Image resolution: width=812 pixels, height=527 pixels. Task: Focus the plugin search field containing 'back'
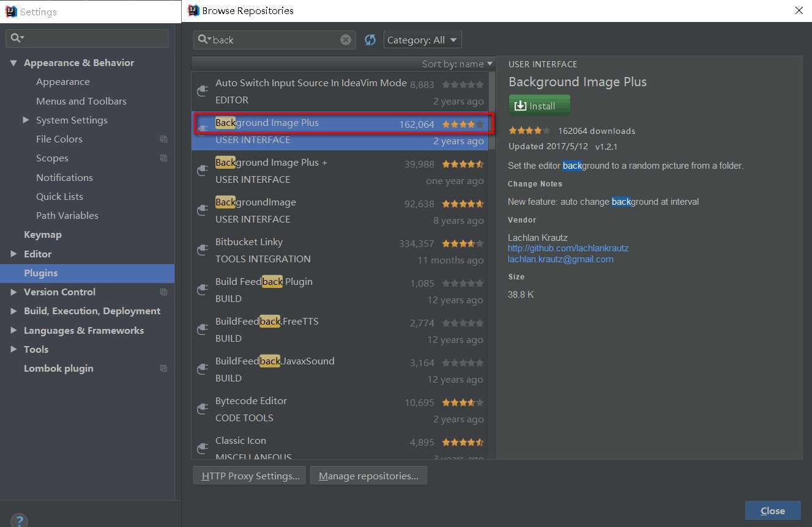tap(274, 40)
